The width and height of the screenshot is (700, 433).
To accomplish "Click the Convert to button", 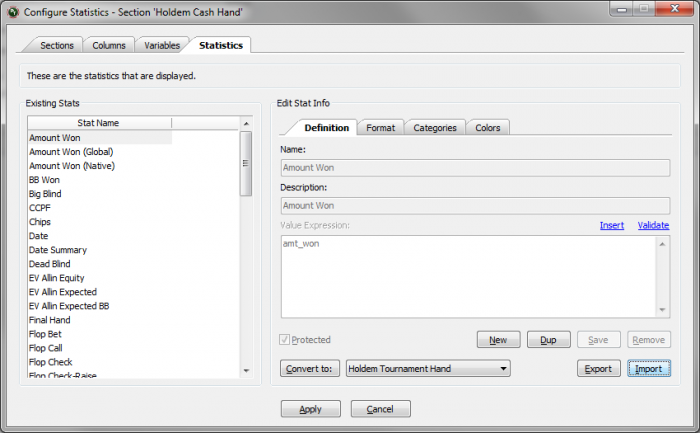I will [x=310, y=369].
